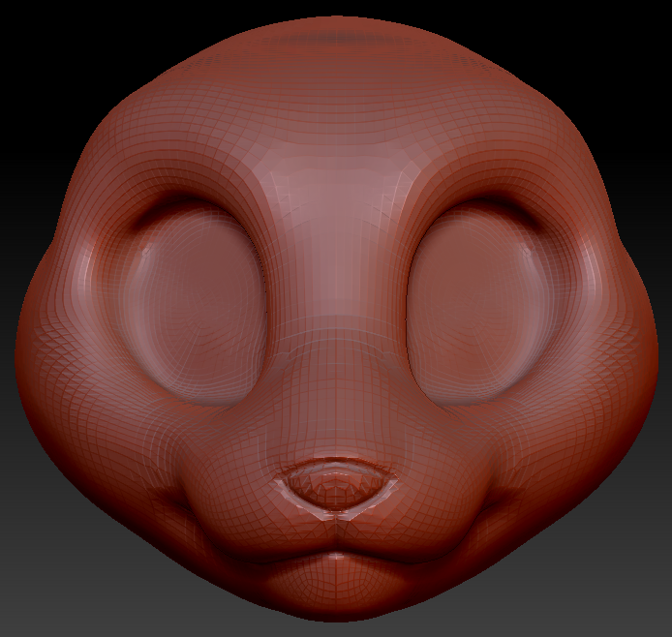The width and height of the screenshot is (672, 637).
Task: Click the nose bridge between the eyes
Action: click(x=335, y=271)
